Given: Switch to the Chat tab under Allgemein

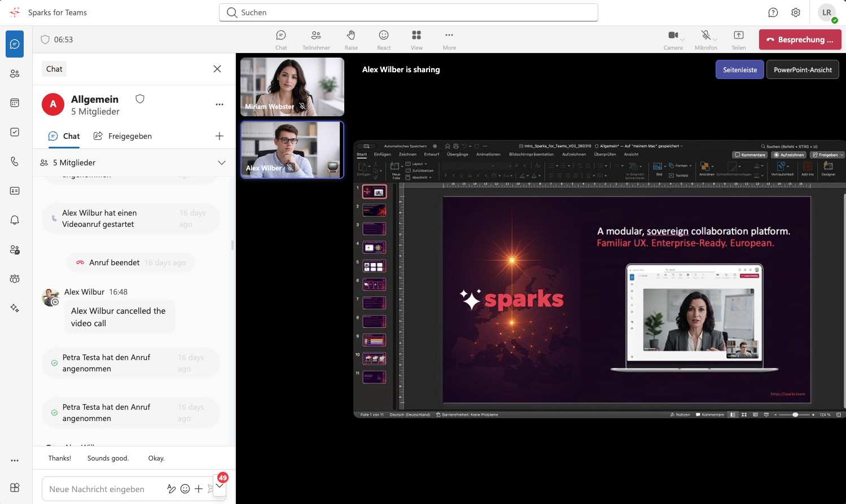Looking at the screenshot, I should pyautogui.click(x=64, y=136).
